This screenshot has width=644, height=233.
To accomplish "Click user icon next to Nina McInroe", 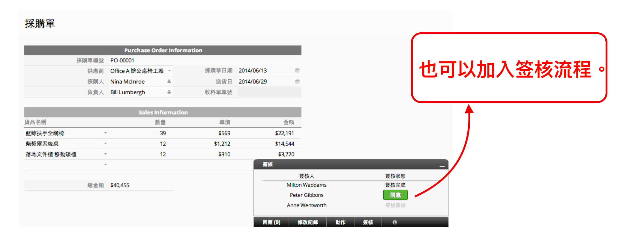I will (169, 81).
